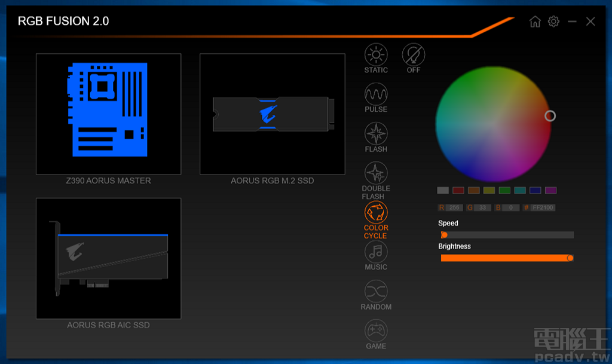
Task: Go to the home screen icon
Action: [535, 22]
